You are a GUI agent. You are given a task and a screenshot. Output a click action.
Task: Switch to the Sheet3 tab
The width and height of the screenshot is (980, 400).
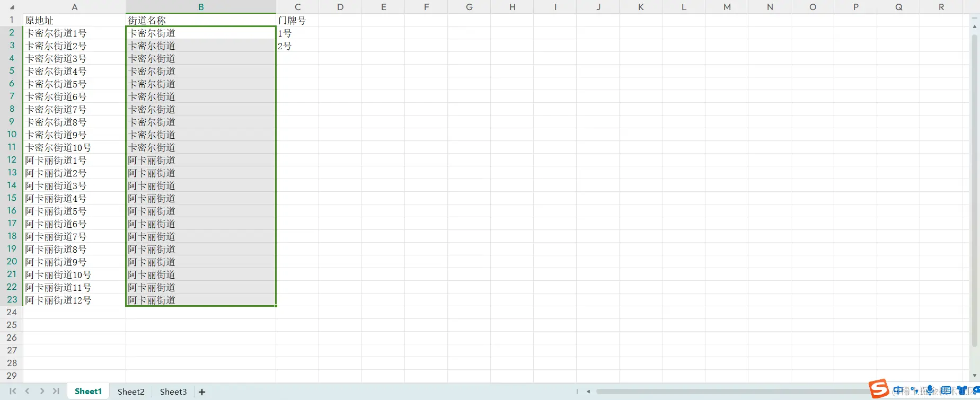pyautogui.click(x=173, y=392)
